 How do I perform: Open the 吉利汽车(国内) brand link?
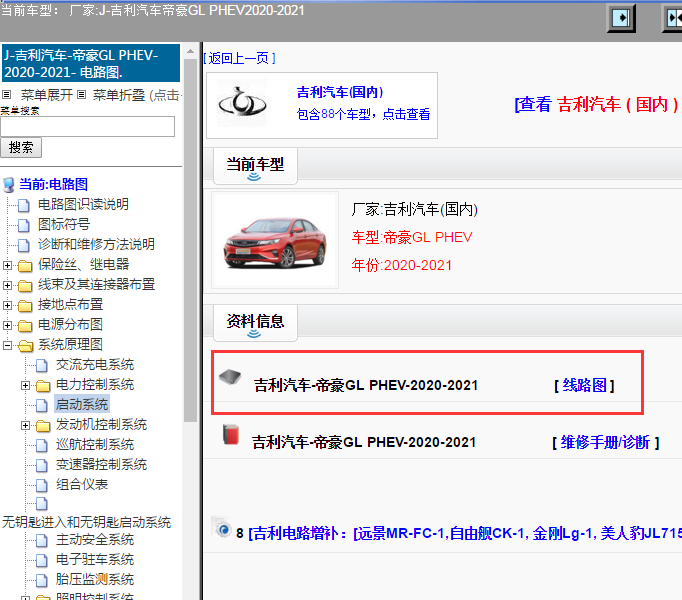coord(340,92)
